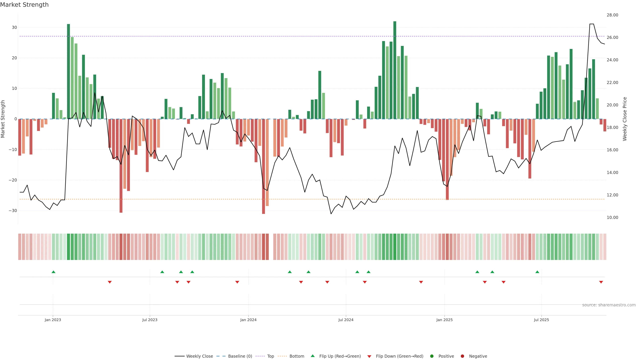
Task: Click the last red flip-down marker at far right
Action: 601,282
